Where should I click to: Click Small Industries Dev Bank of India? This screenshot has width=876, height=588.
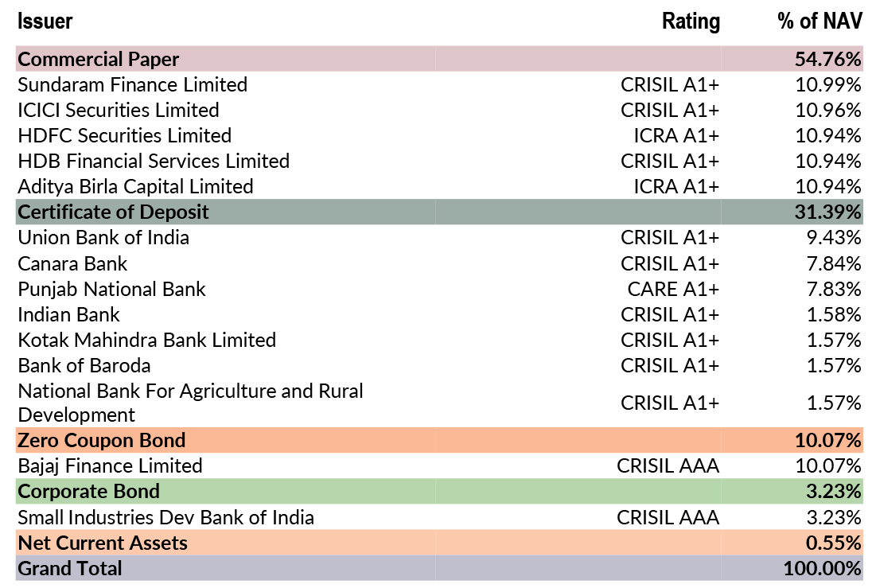pyautogui.click(x=165, y=517)
